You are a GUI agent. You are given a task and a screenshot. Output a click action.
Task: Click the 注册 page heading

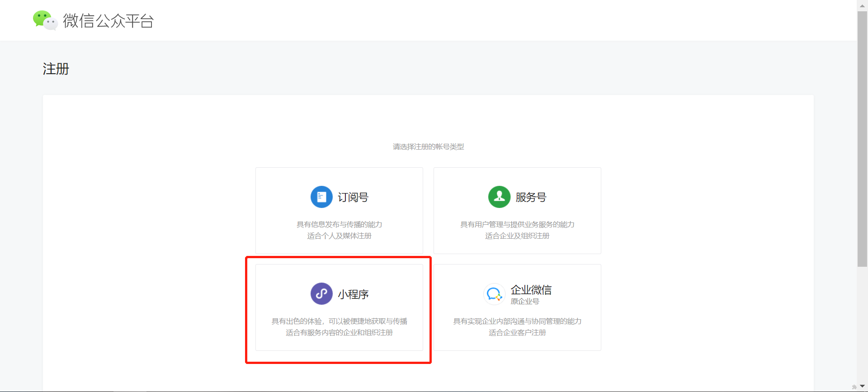click(x=56, y=69)
